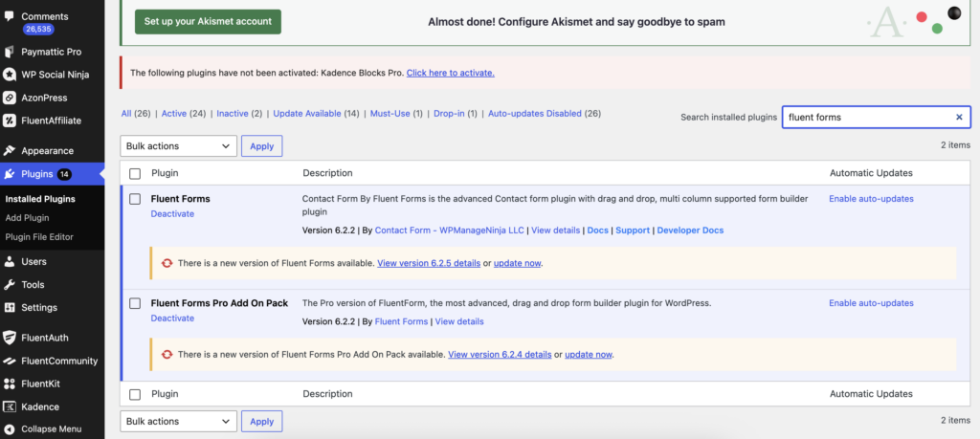980x439 pixels.
Task: Click 'Click here to activate' link
Action: click(451, 73)
